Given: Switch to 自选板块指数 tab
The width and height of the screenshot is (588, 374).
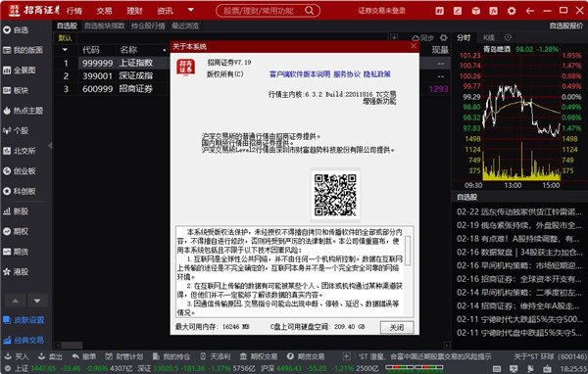Looking at the screenshot, I should [x=104, y=25].
